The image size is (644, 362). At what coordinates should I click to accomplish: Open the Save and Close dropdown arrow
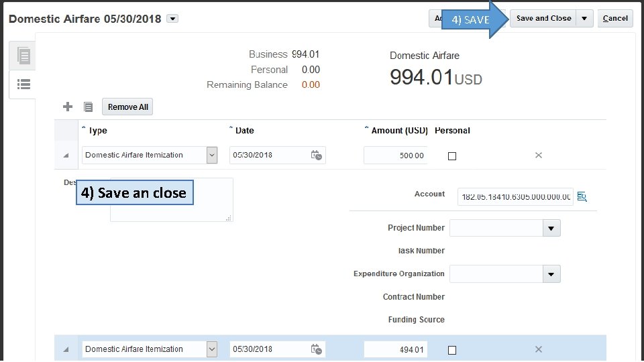coord(584,19)
